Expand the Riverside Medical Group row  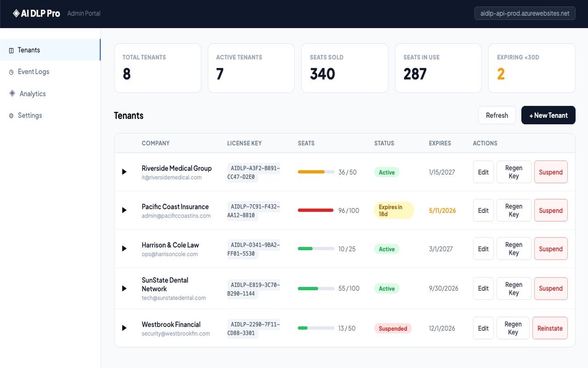pyautogui.click(x=124, y=172)
